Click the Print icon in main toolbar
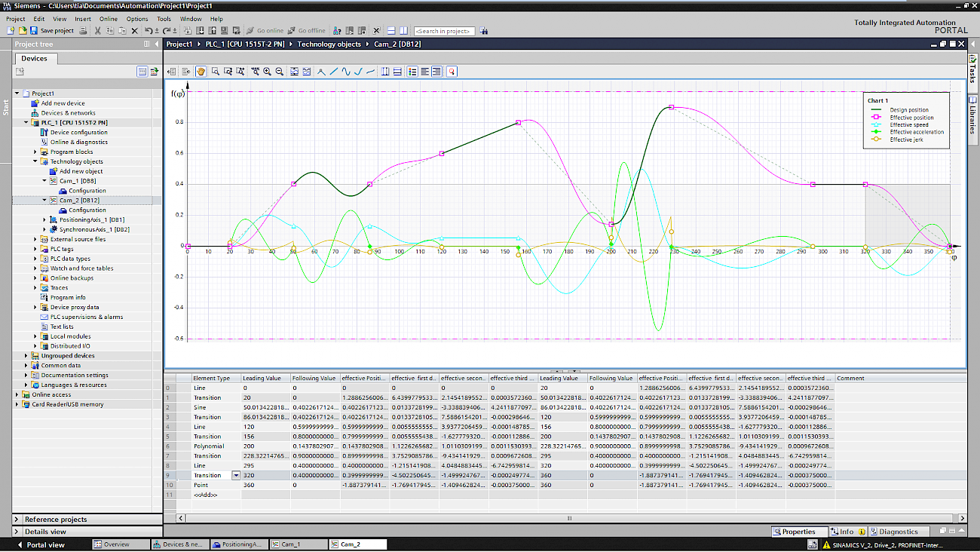This screenshot has height=552, width=980. pyautogui.click(x=84, y=31)
